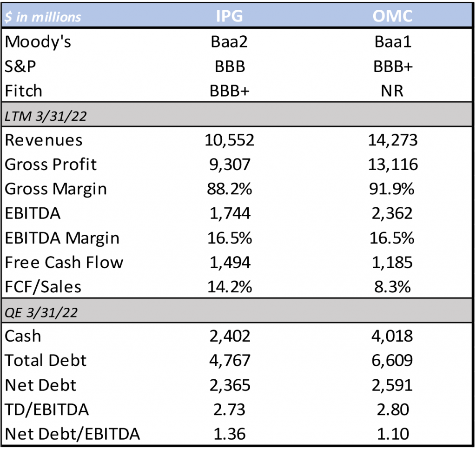The image size is (476, 449).
Task: Select the "$ in millions" header cell
Action: point(43,17)
